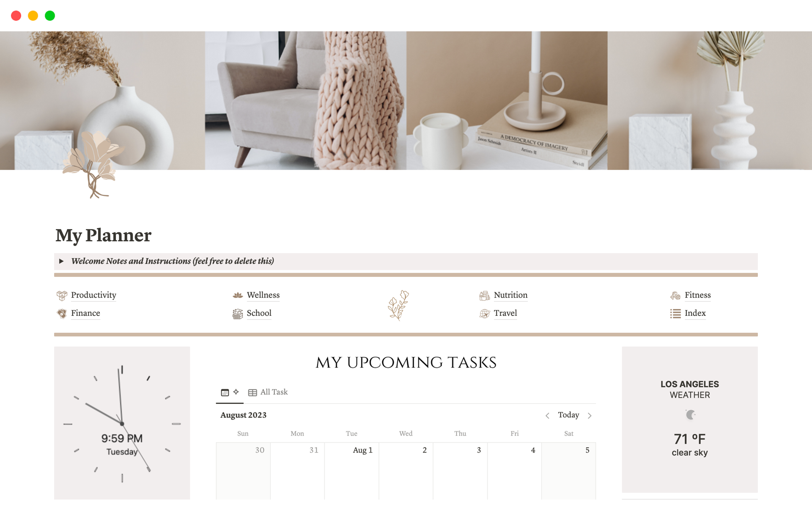The image size is (812, 508).
Task: Click the Nutrition section icon
Action: tap(483, 294)
